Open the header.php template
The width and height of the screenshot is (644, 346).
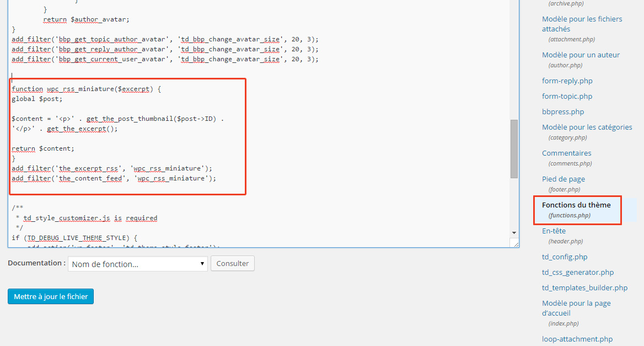click(x=554, y=231)
